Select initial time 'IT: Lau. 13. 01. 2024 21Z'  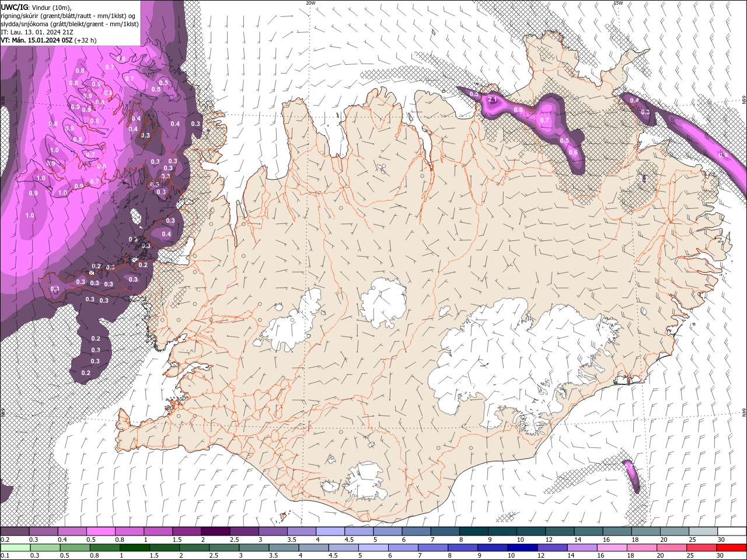tap(37, 32)
